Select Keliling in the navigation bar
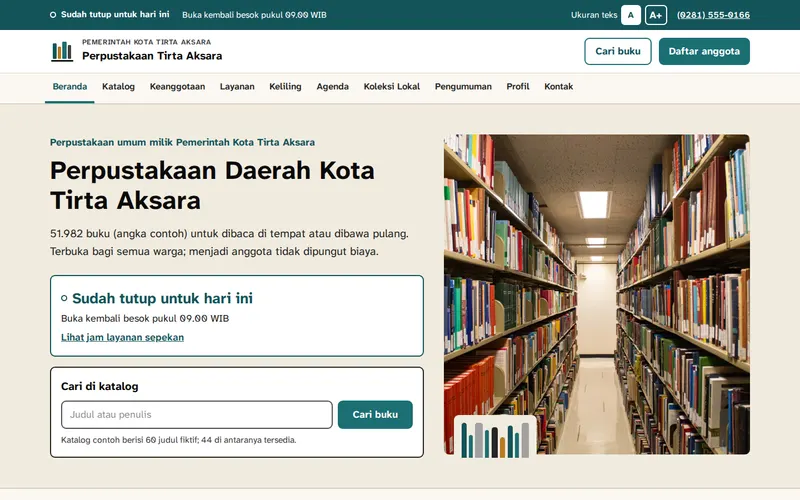 285,87
